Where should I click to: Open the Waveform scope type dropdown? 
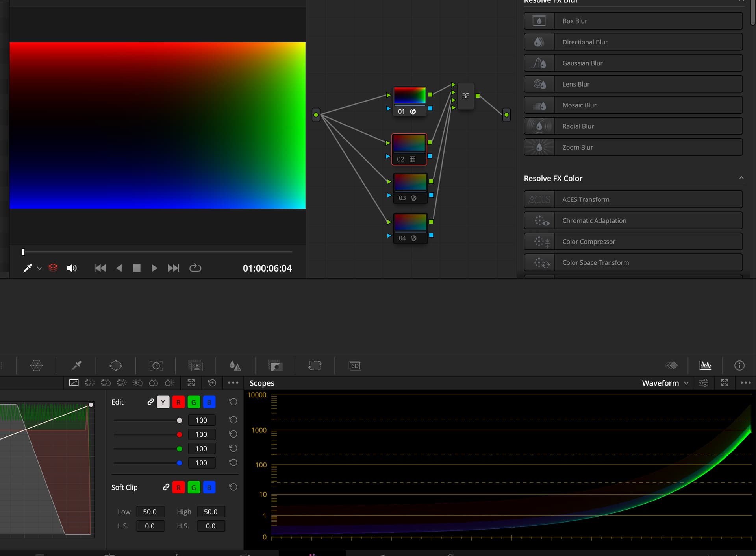point(665,383)
